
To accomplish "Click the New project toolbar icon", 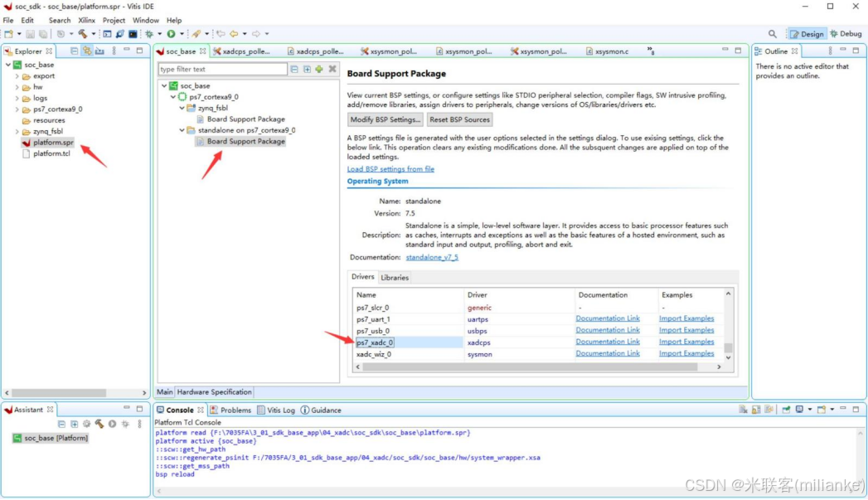I will [9, 34].
